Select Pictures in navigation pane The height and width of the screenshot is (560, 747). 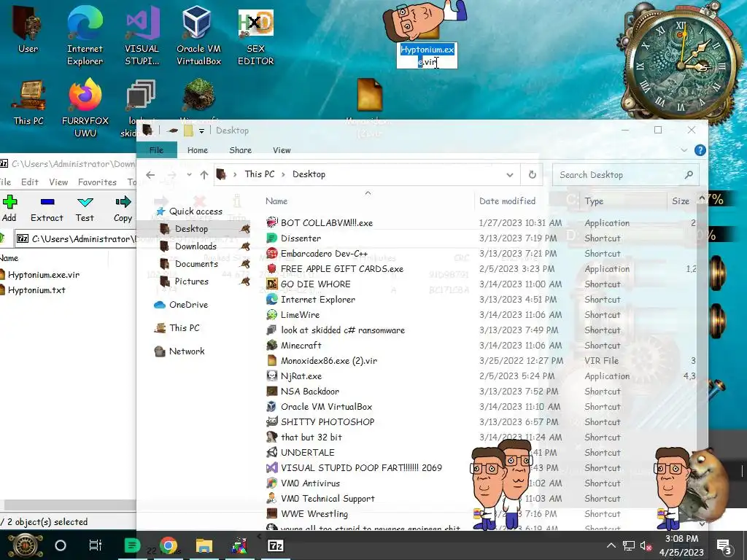191,281
